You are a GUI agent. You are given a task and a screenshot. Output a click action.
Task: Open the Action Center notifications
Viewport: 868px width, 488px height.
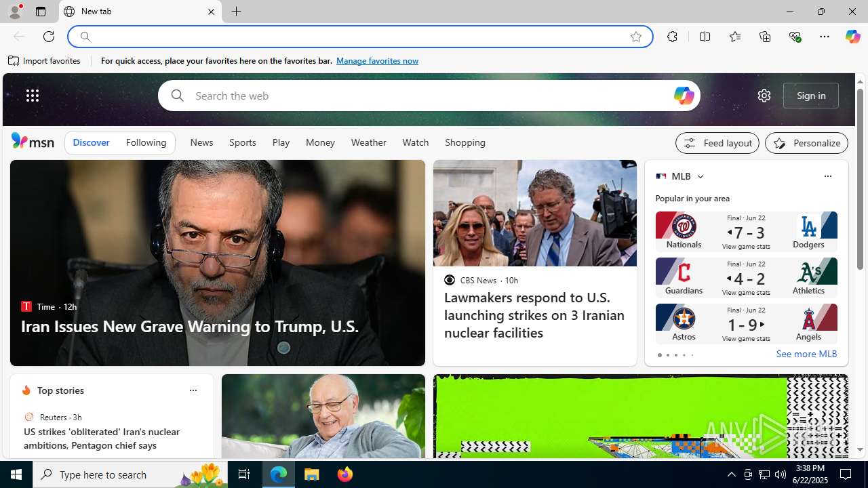[846, 474]
